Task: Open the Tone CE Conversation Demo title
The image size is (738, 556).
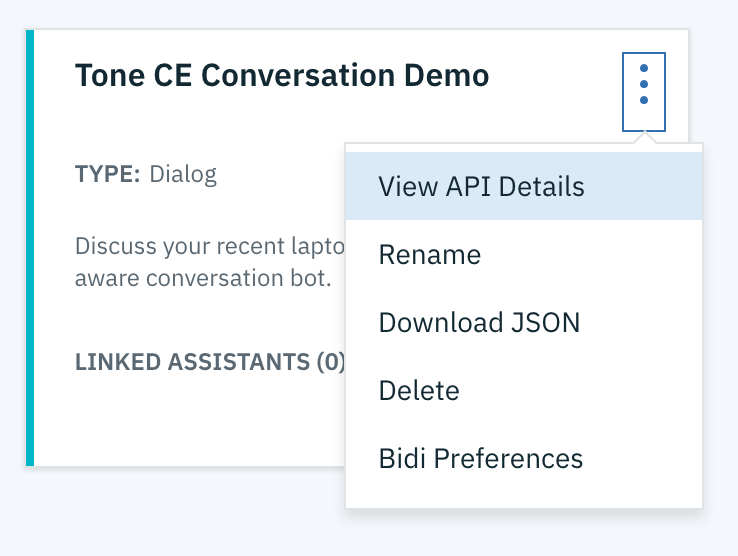Action: coord(282,76)
